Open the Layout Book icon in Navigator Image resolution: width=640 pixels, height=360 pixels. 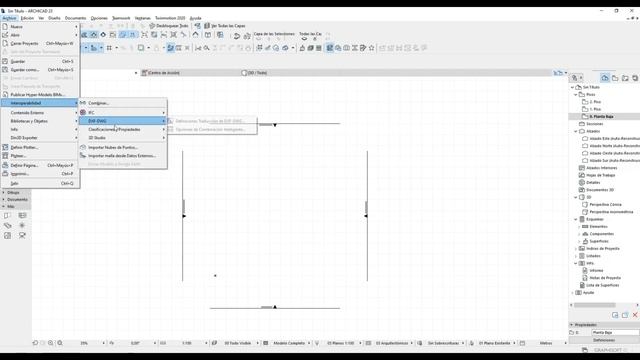[x=625, y=78]
